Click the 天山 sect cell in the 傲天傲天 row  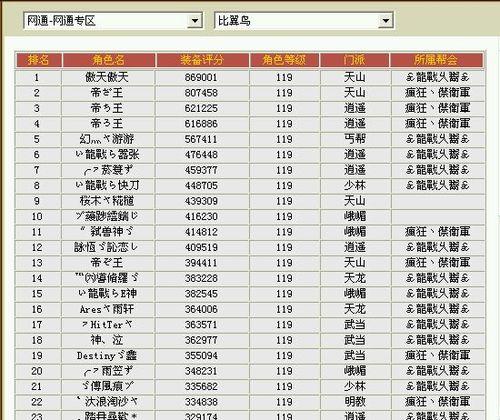point(355,77)
